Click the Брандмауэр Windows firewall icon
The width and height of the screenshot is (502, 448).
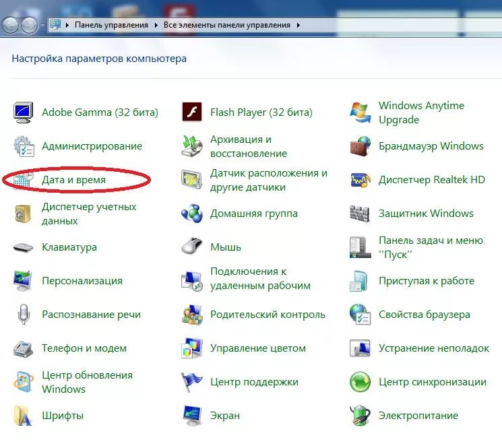click(360, 146)
